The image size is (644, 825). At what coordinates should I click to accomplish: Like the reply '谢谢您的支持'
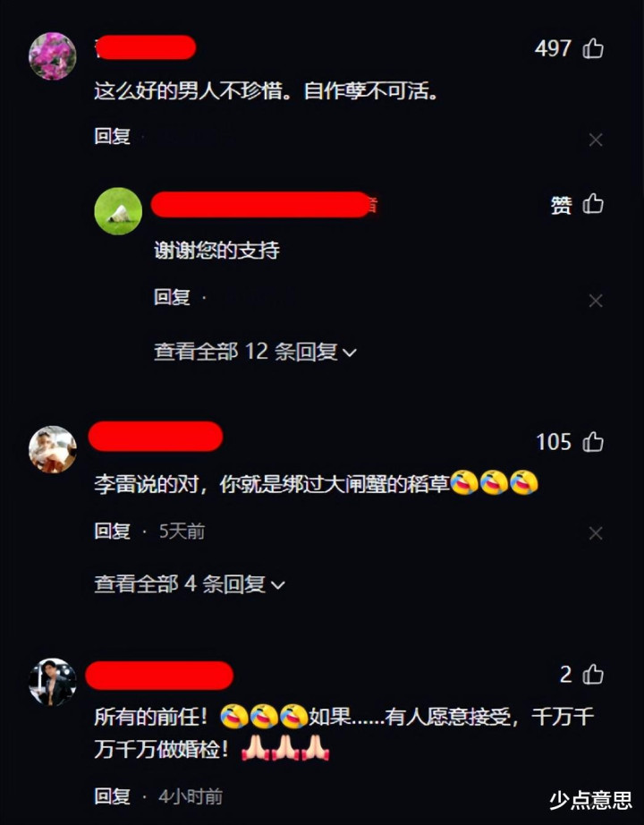(593, 204)
